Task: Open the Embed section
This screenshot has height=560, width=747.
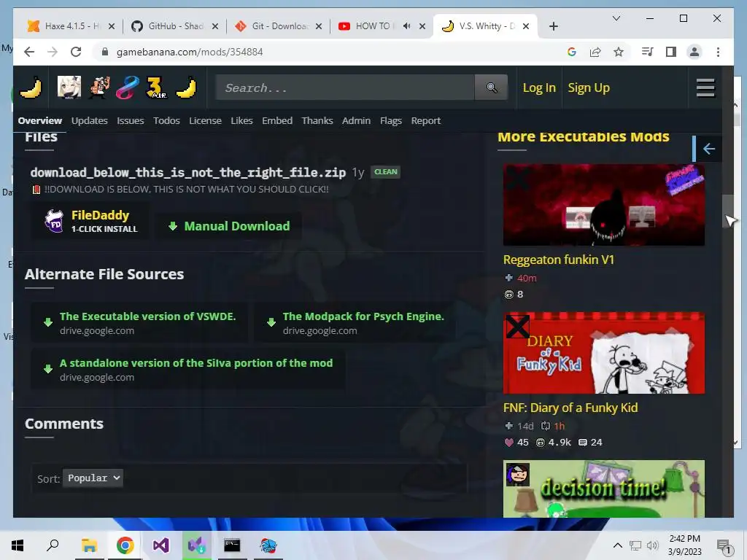Action: tap(277, 120)
